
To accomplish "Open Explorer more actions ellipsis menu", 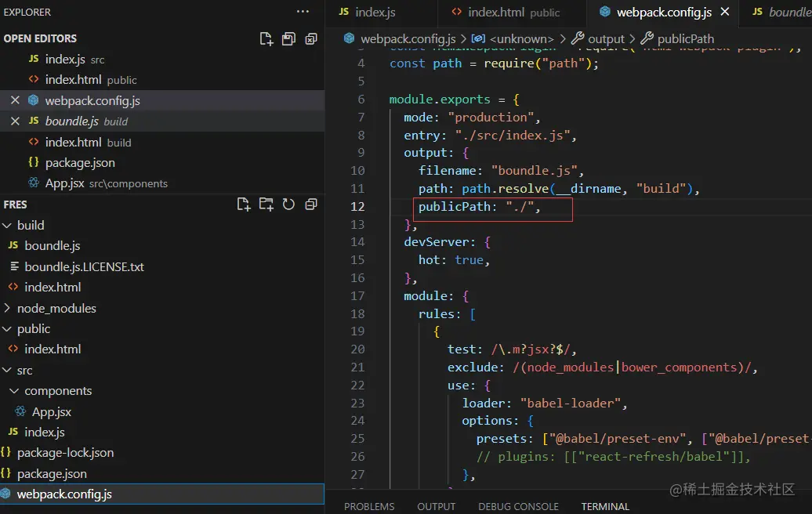I will [303, 12].
